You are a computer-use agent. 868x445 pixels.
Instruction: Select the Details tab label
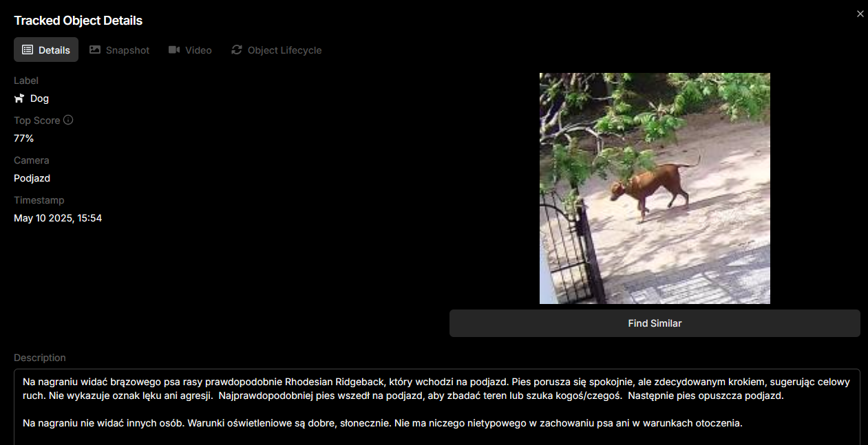click(x=54, y=50)
